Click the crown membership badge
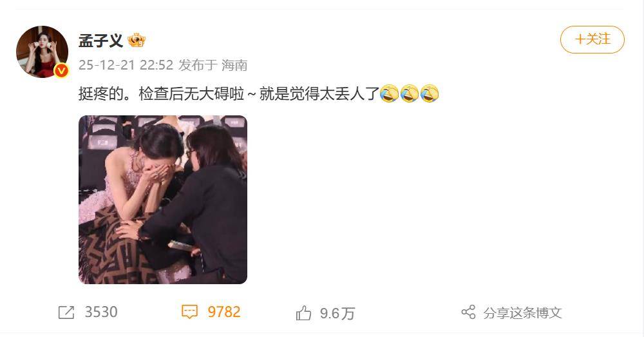The width and height of the screenshot is (644, 337). click(x=137, y=41)
